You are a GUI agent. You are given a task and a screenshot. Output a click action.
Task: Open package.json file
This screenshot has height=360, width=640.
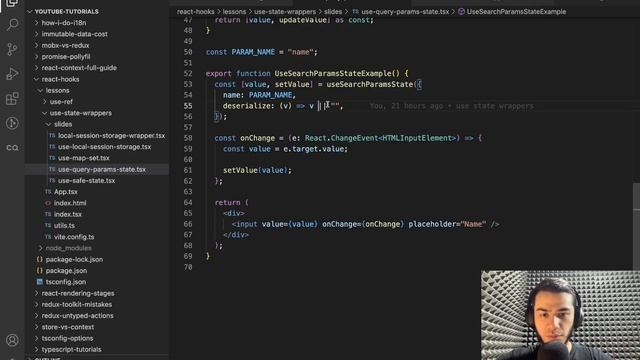66,271
